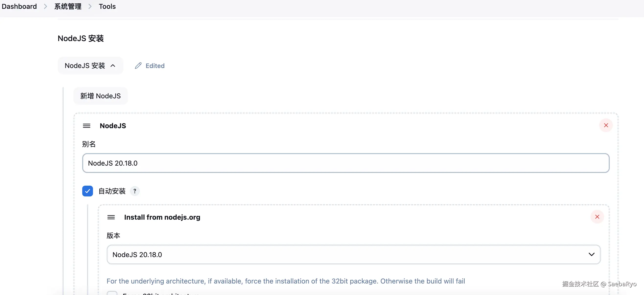Delete the NodeJS installation entry
The image size is (644, 295).
pos(606,125)
